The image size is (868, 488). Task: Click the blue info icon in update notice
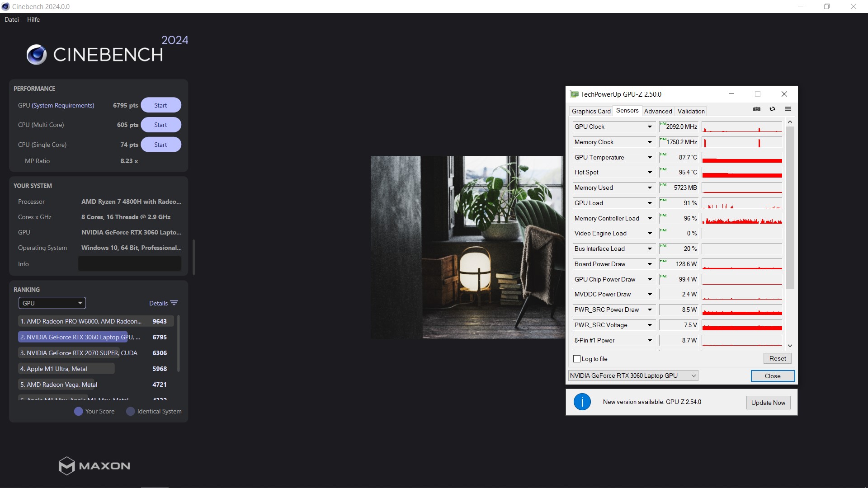582,402
